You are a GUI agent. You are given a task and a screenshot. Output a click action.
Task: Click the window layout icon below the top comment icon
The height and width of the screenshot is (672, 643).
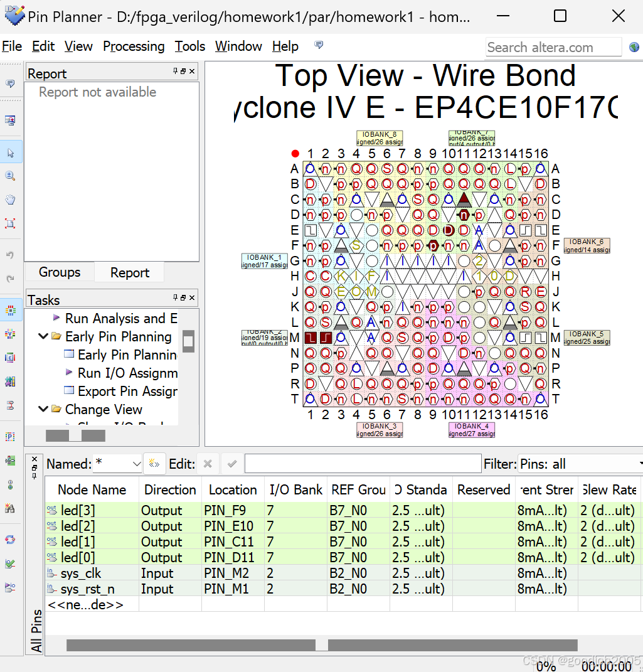click(x=10, y=120)
